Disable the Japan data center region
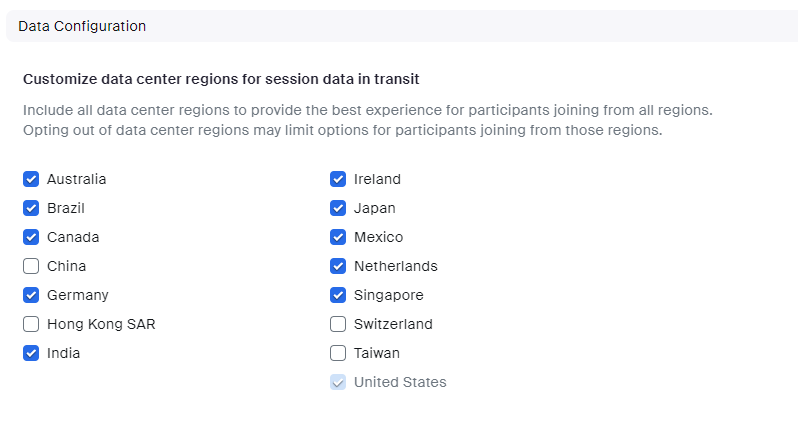Image resolution: width=798 pixels, height=445 pixels. point(338,208)
